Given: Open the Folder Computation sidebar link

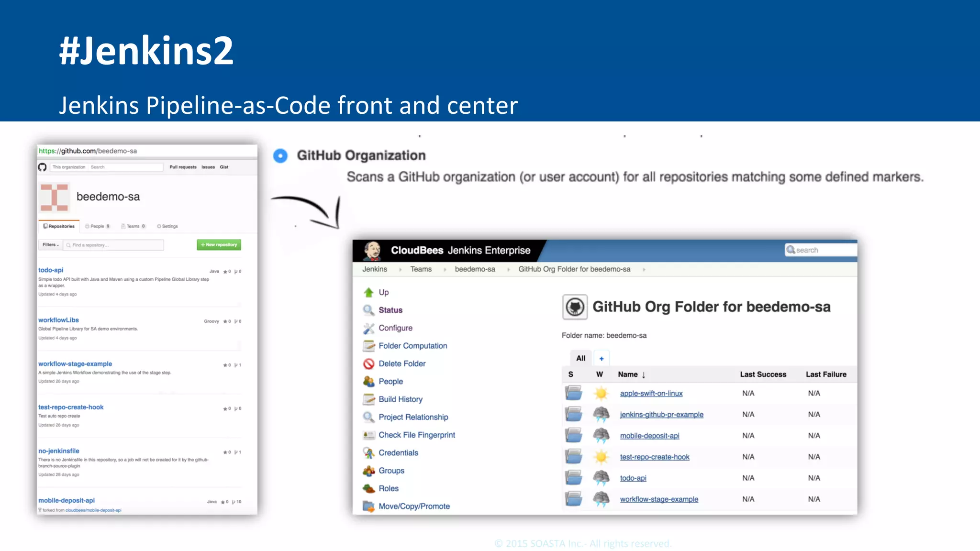Looking at the screenshot, I should click(413, 346).
